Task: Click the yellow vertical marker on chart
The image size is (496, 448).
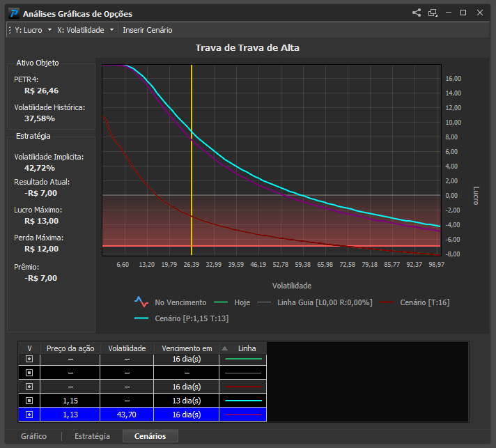Action: point(192,160)
